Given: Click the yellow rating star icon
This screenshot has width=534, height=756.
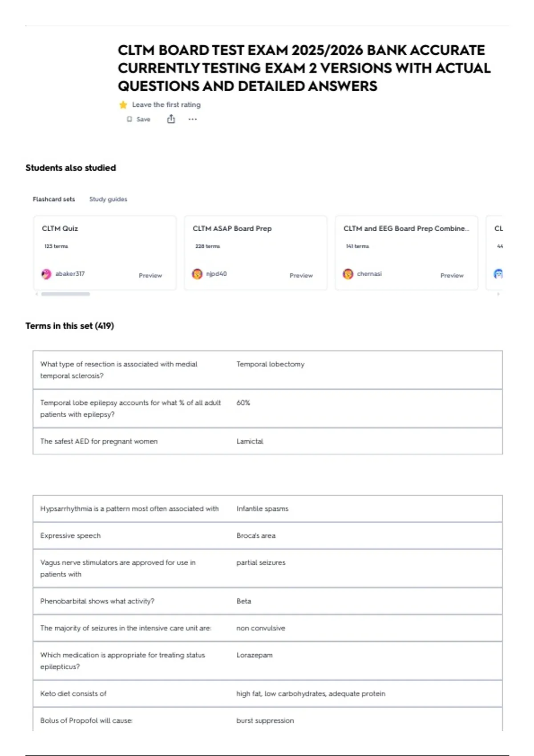Looking at the screenshot, I should tap(123, 105).
